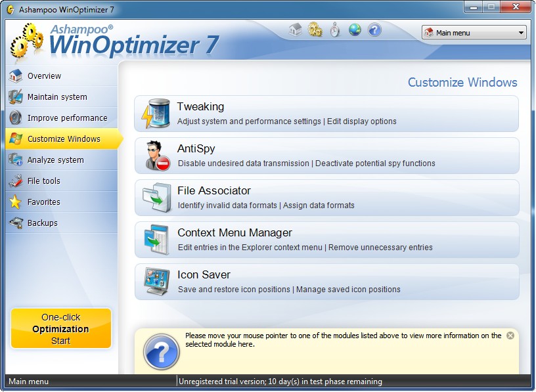Expand the Main menu dropdown
Screen dimensions: 536x392
tap(474, 33)
